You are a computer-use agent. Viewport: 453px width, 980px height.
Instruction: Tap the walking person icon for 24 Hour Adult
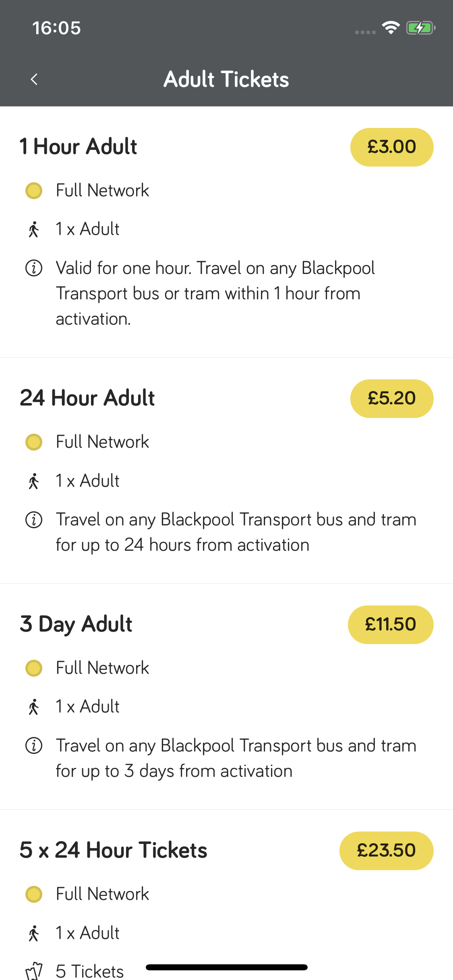[x=34, y=481]
